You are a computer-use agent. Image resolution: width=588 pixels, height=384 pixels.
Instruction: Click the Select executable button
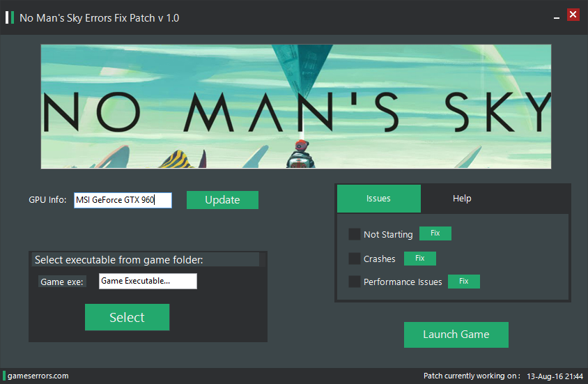point(127,317)
